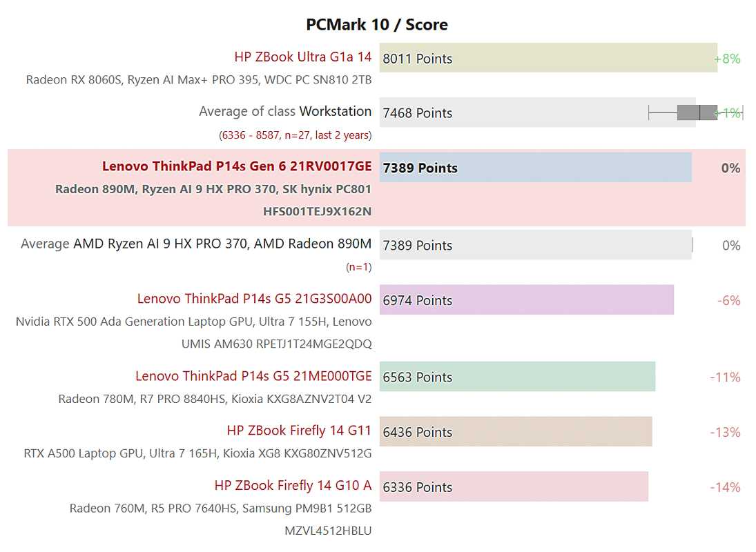Click the Radeon 780M, R7 PRO 8840HS spec line
This screenshot has width=756, height=552.
(x=215, y=400)
